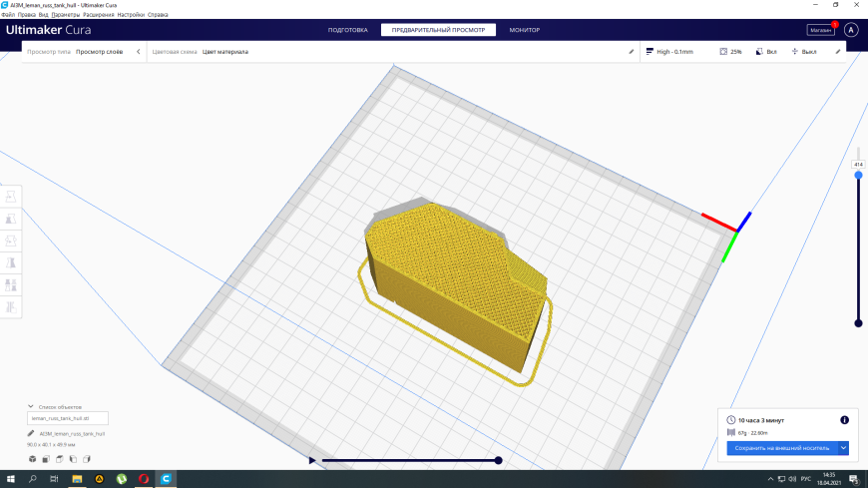The height and width of the screenshot is (488, 868).
Task: Click the layer number 414 field
Action: 858,165
